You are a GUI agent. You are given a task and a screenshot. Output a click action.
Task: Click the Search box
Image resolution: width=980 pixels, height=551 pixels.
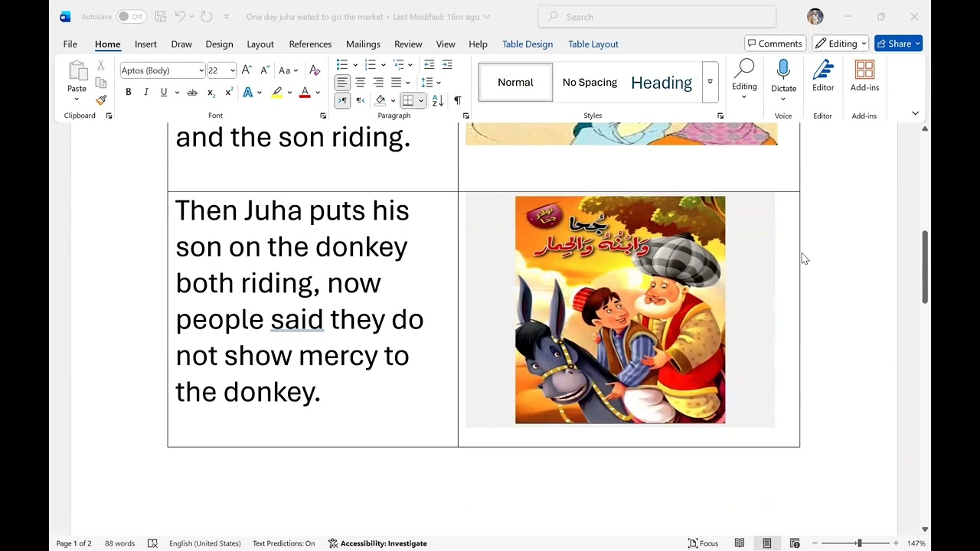point(657,17)
